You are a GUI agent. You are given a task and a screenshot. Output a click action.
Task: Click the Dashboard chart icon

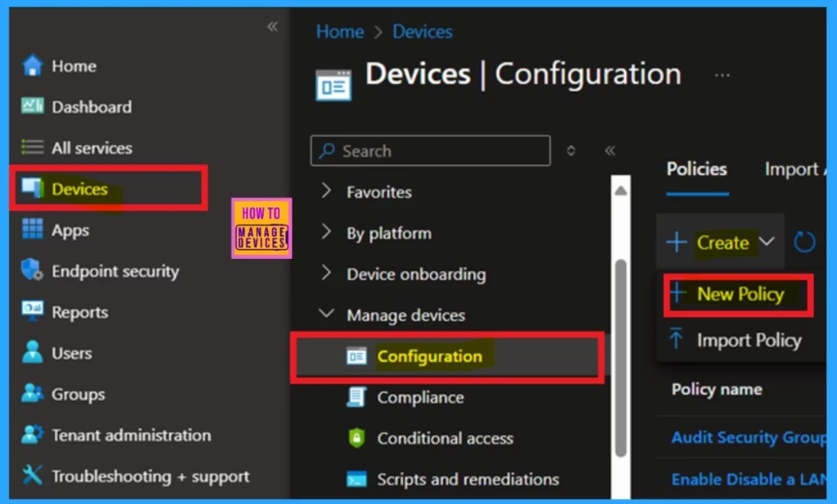click(32, 106)
